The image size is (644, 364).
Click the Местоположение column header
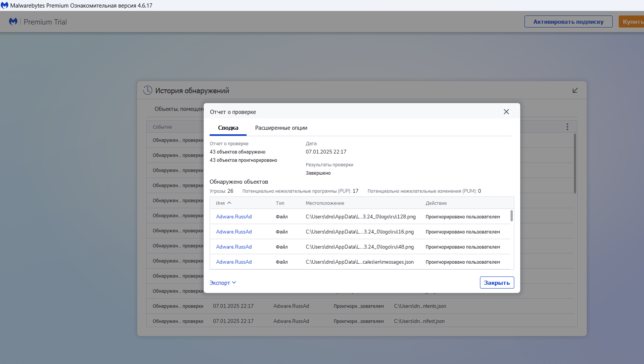click(325, 203)
